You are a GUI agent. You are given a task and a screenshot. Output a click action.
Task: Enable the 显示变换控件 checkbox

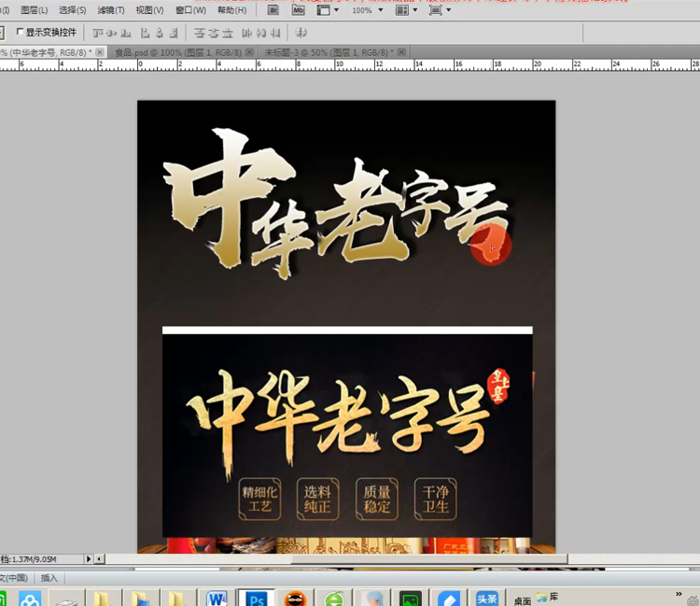[x=20, y=32]
